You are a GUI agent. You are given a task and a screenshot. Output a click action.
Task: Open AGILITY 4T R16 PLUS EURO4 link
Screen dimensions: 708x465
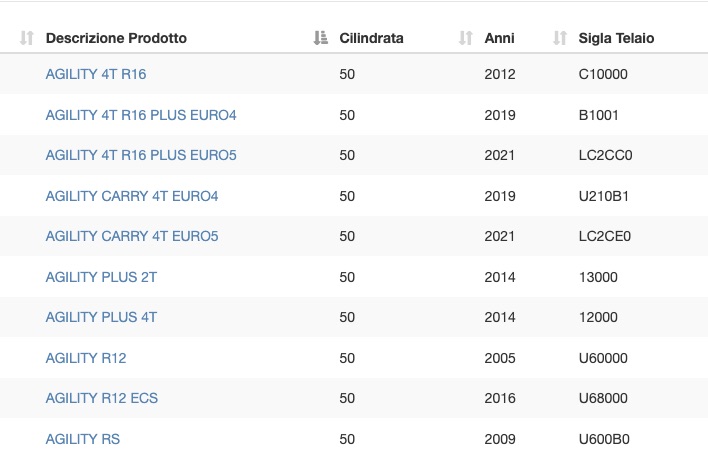click(141, 115)
